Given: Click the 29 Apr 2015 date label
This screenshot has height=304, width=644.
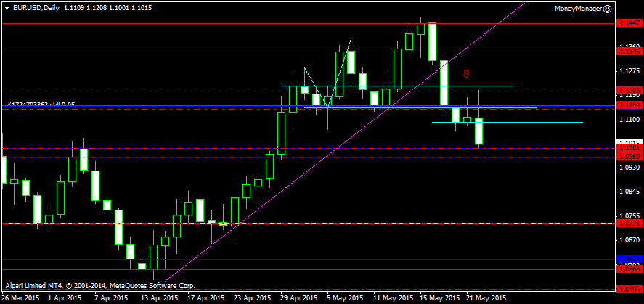Looking at the screenshot, I should coord(299,297).
